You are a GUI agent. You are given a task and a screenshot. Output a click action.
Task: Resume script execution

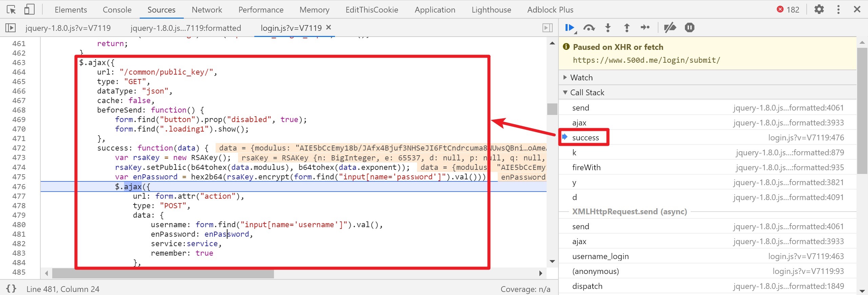570,27
